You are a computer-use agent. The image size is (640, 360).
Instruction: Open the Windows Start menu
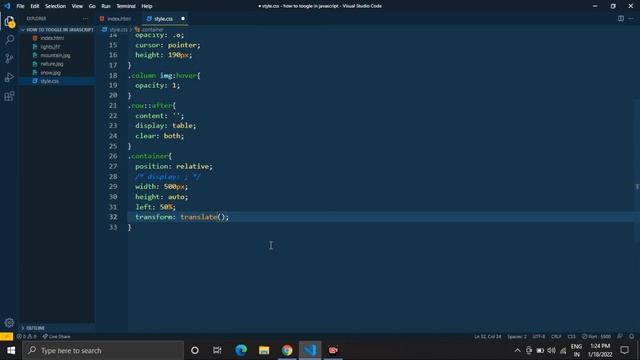[x=11, y=350]
